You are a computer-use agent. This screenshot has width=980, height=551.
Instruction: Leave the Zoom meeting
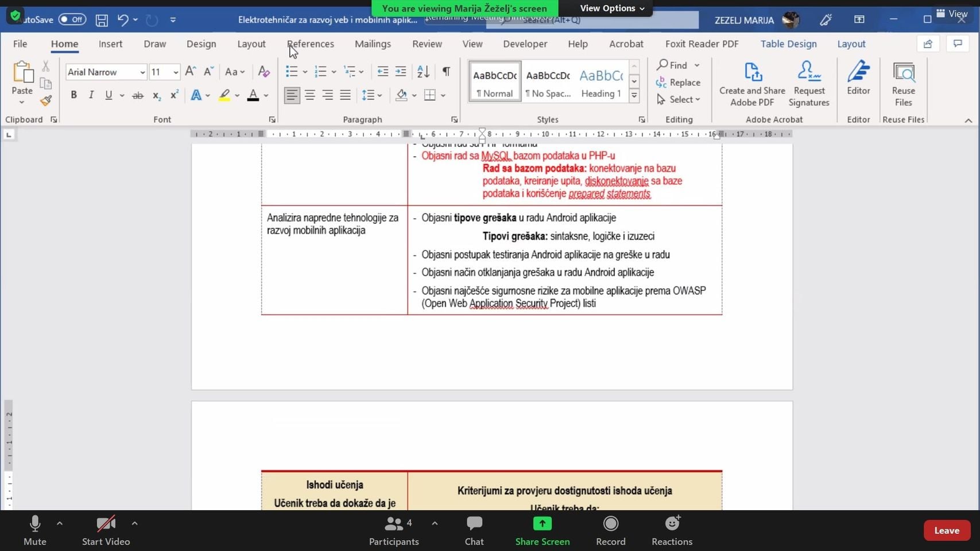pos(946,530)
